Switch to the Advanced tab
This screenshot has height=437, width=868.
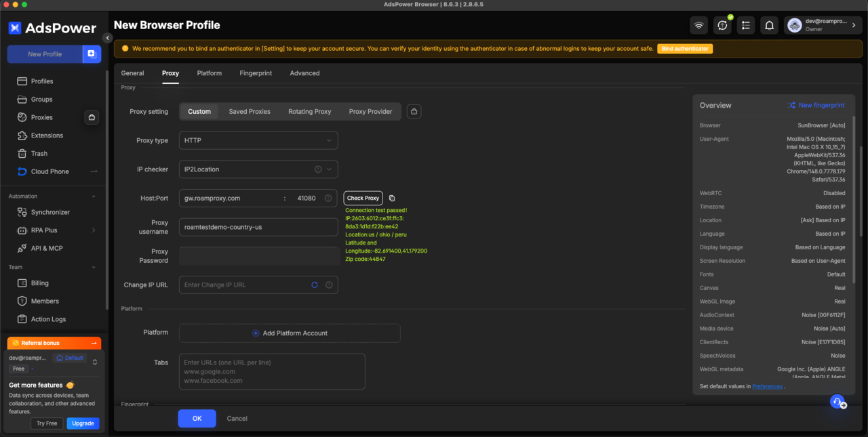coord(304,73)
